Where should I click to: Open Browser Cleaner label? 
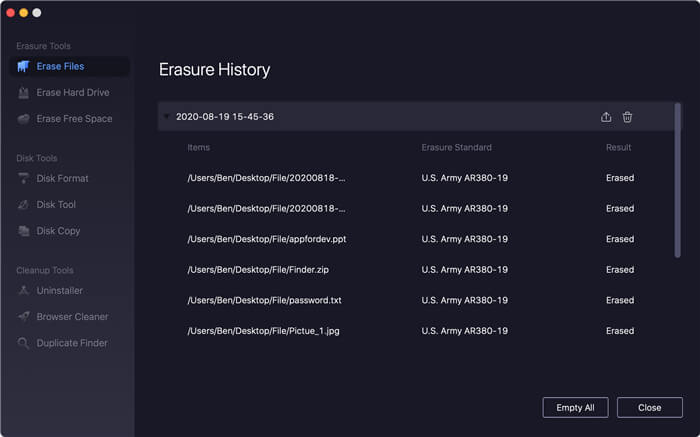coord(72,316)
